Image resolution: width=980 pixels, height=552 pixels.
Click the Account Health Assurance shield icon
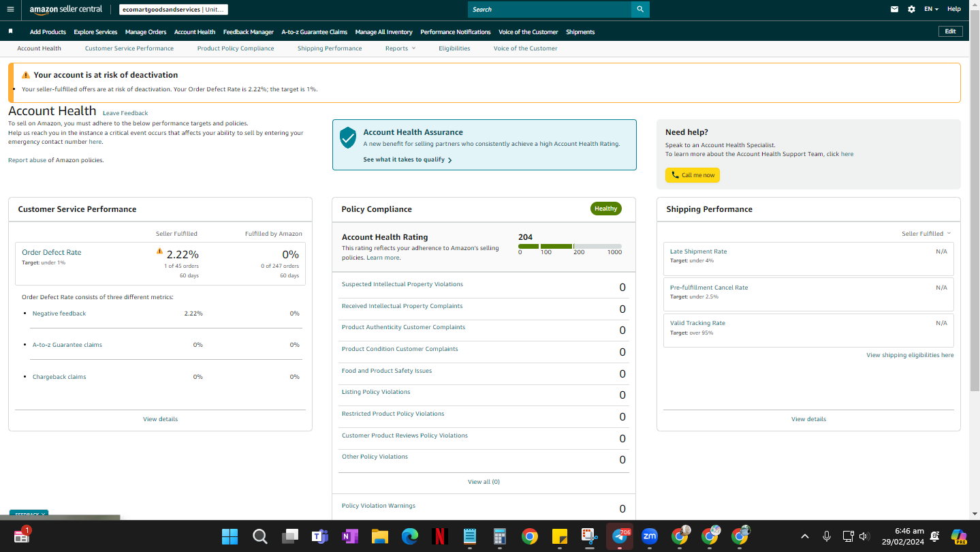click(x=348, y=137)
